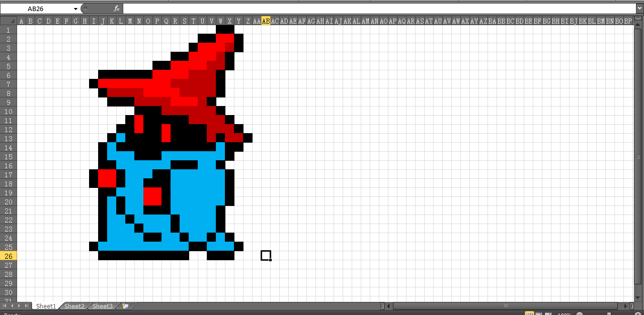Go to next sheet using tab navigation arrow

[20, 306]
